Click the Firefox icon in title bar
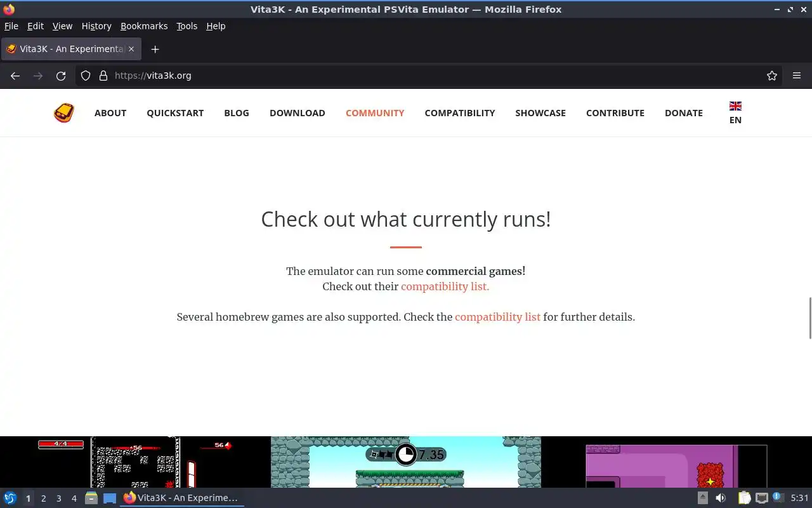Image resolution: width=812 pixels, height=508 pixels. (9, 10)
